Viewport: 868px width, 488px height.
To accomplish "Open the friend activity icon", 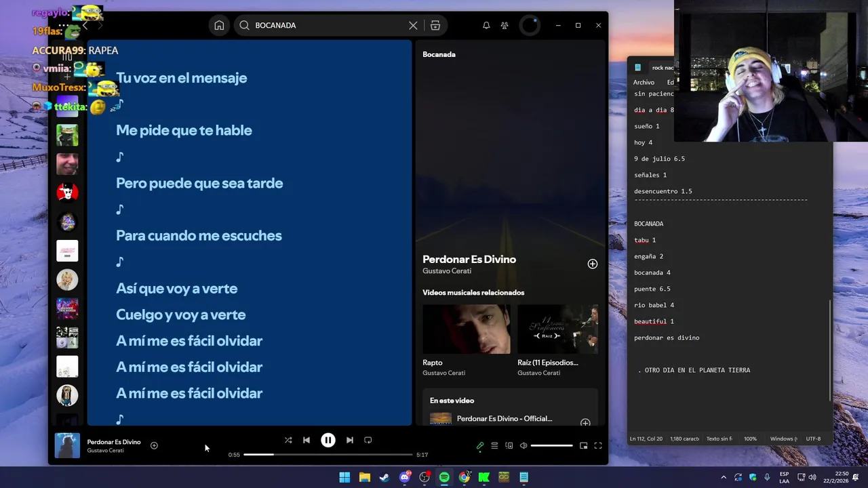I will 505,25.
